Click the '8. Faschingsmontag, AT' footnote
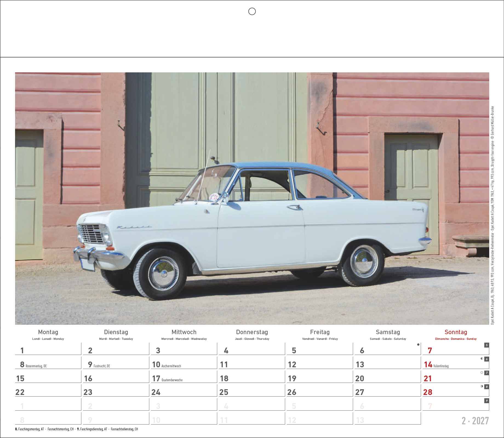 30,429
